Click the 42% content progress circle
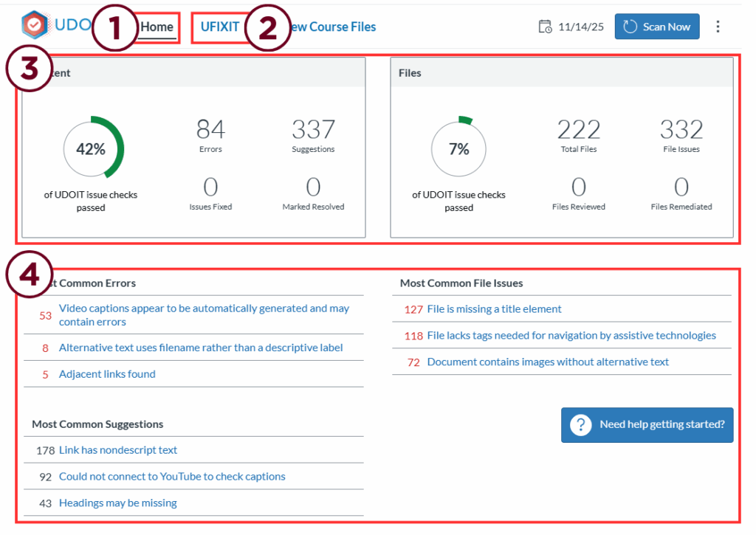 (x=91, y=149)
